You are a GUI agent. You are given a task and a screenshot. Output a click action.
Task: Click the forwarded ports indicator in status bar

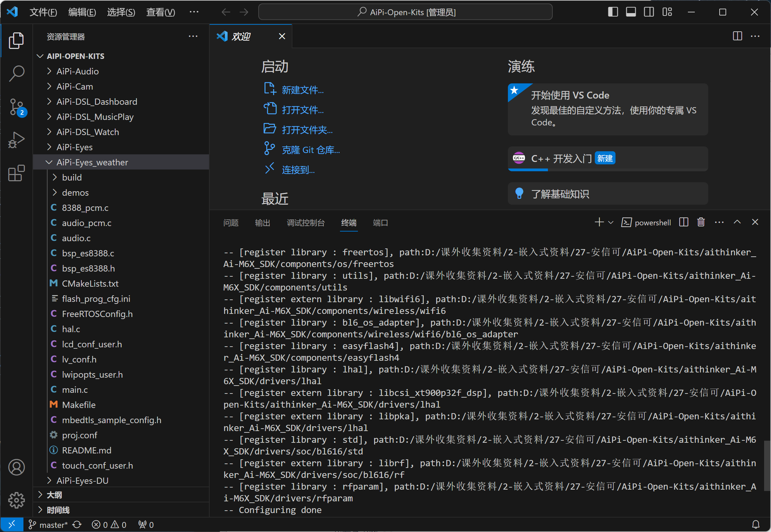[146, 524]
